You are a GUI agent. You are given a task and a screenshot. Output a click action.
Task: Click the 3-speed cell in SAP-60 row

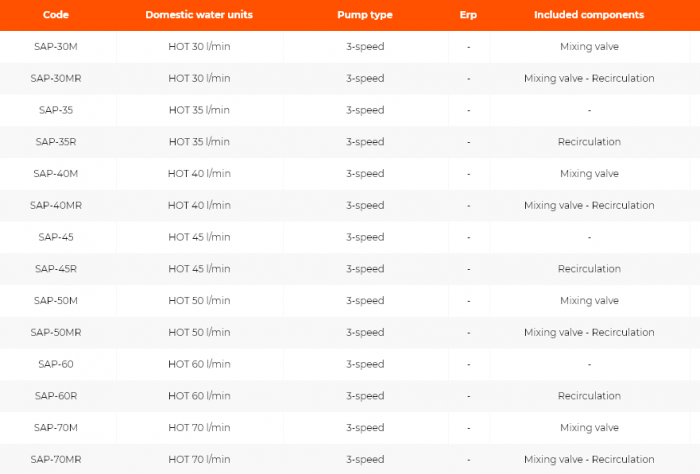365,364
